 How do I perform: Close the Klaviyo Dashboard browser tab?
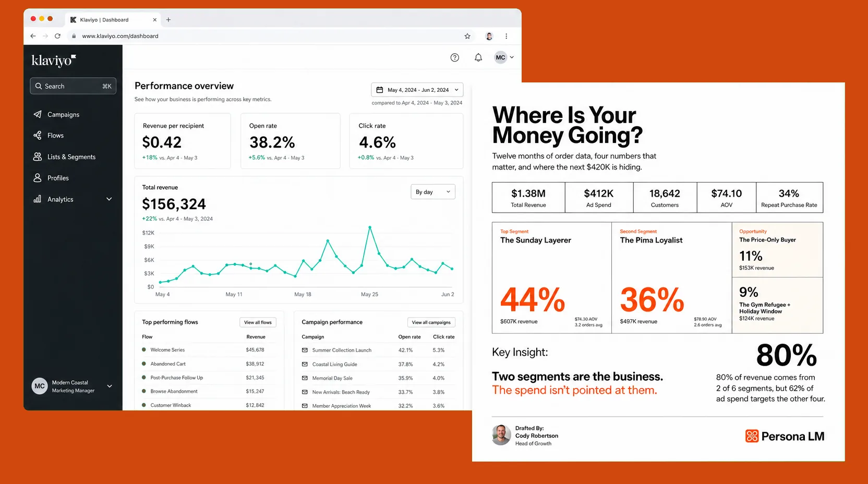[155, 20]
